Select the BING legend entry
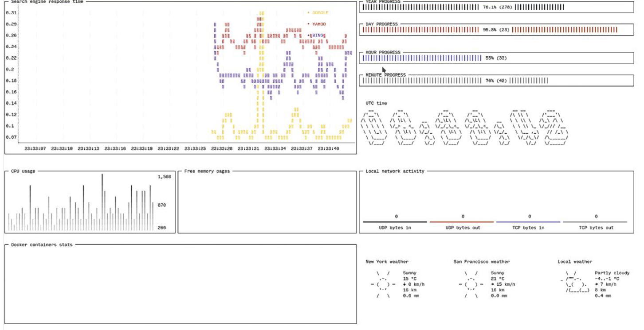This screenshot has width=644, height=330. point(316,35)
